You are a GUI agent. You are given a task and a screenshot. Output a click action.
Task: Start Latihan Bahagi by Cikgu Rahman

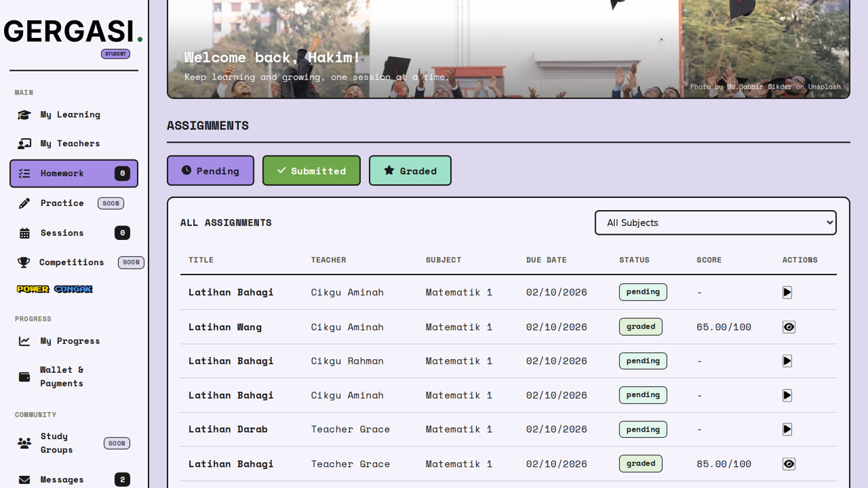click(x=787, y=361)
